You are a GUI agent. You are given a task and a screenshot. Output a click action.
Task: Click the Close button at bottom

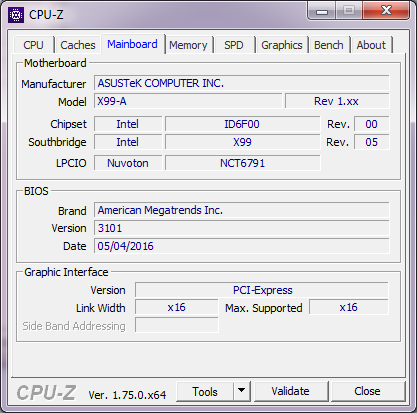point(367,391)
